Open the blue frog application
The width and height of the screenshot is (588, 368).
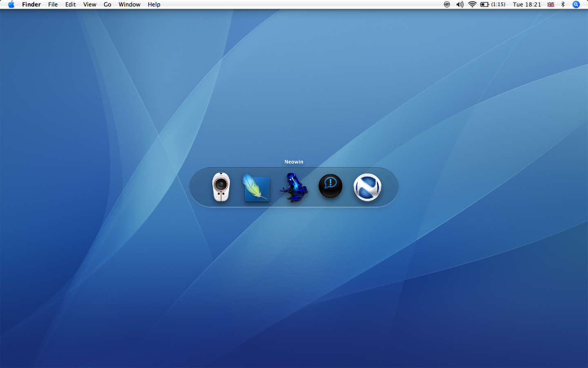(294, 188)
